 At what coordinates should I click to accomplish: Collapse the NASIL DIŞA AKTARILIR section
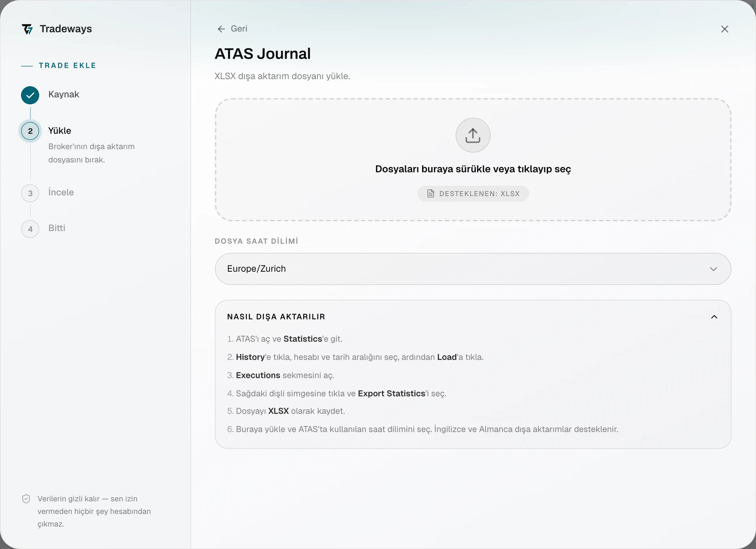tap(714, 317)
